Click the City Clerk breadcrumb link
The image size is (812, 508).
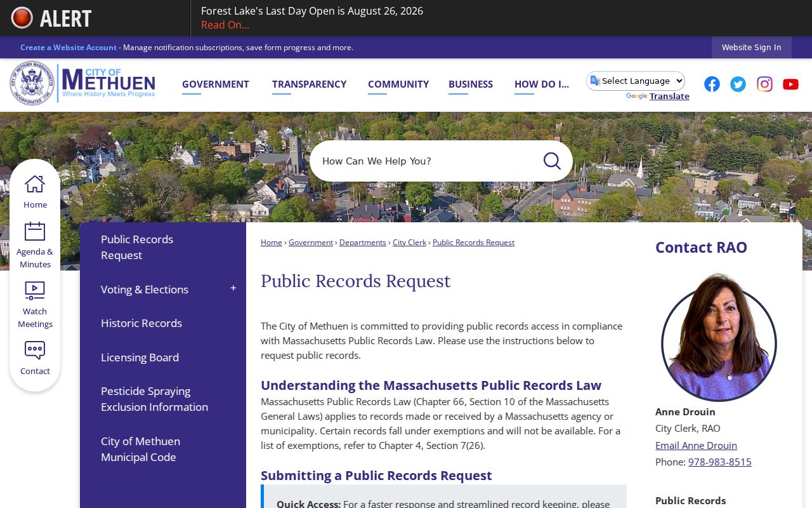tap(409, 243)
